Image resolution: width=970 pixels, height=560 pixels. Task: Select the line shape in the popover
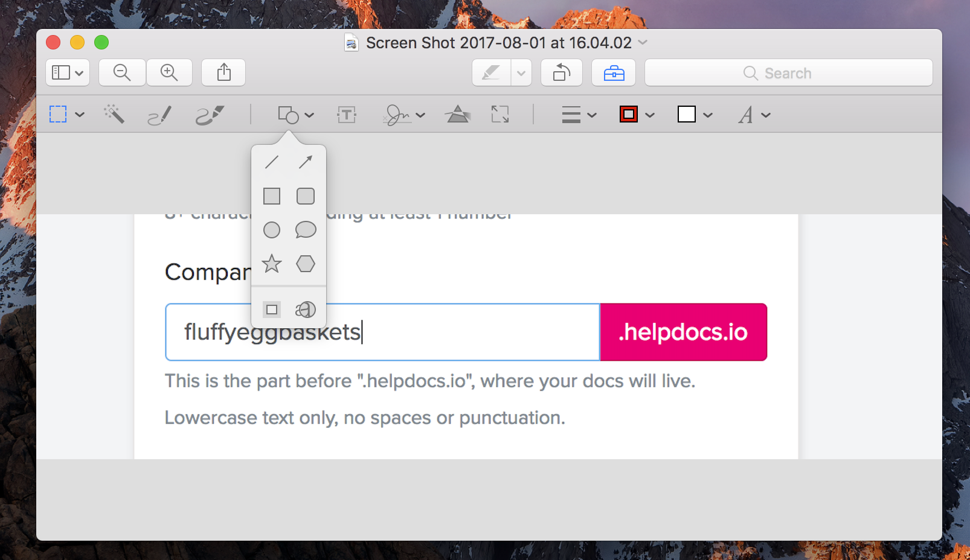click(x=271, y=161)
